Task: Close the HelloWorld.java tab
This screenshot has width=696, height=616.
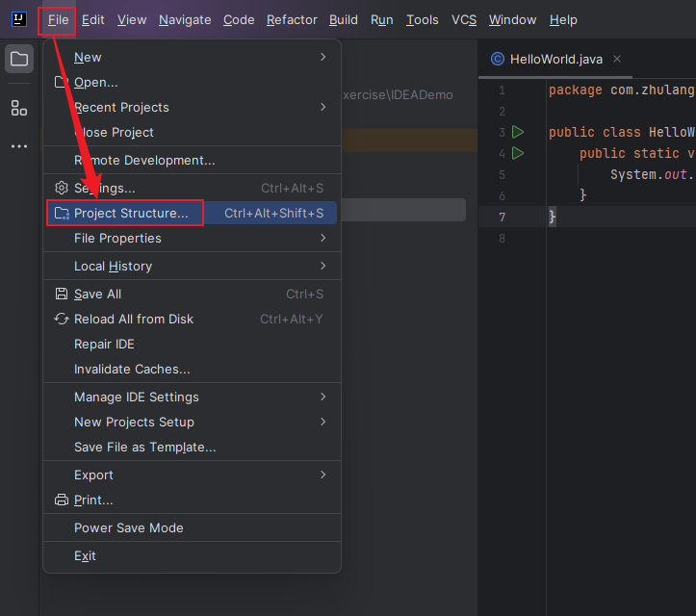Action: tap(617, 59)
